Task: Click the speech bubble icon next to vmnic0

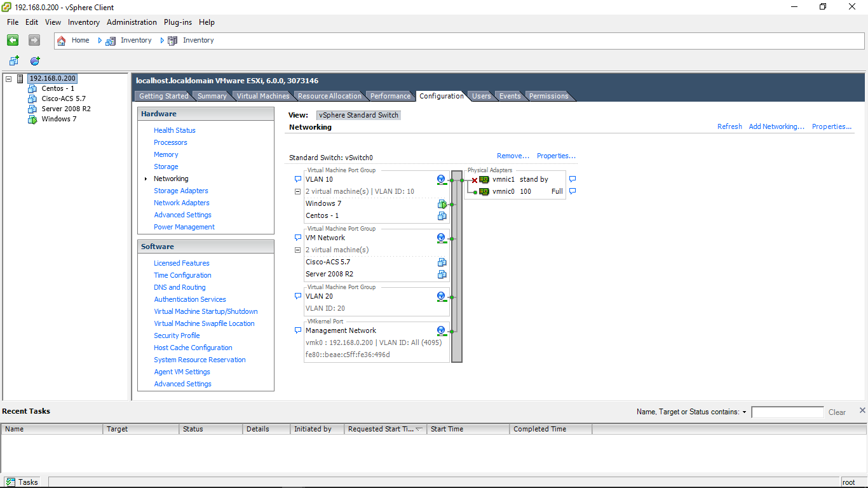Action: pos(573,191)
